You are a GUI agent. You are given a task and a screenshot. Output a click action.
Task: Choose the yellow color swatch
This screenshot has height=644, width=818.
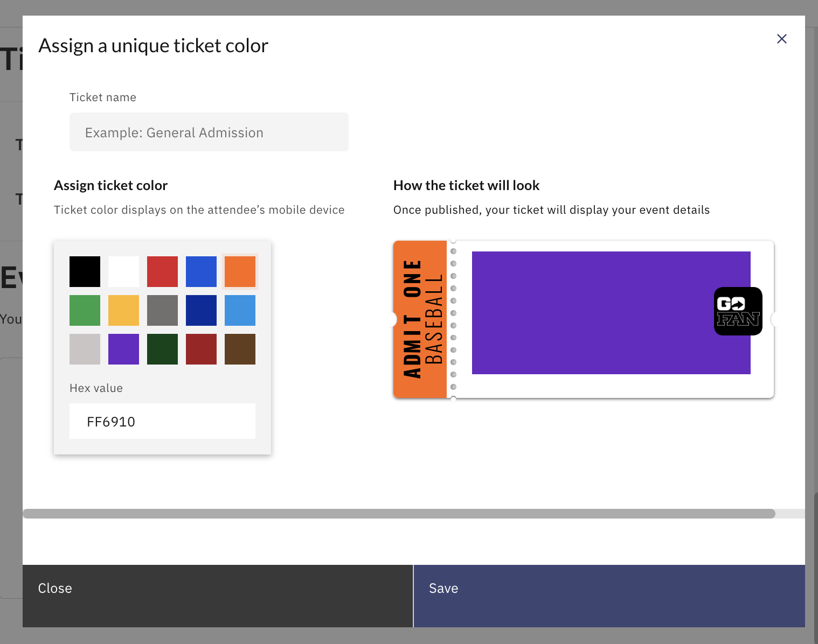click(123, 310)
